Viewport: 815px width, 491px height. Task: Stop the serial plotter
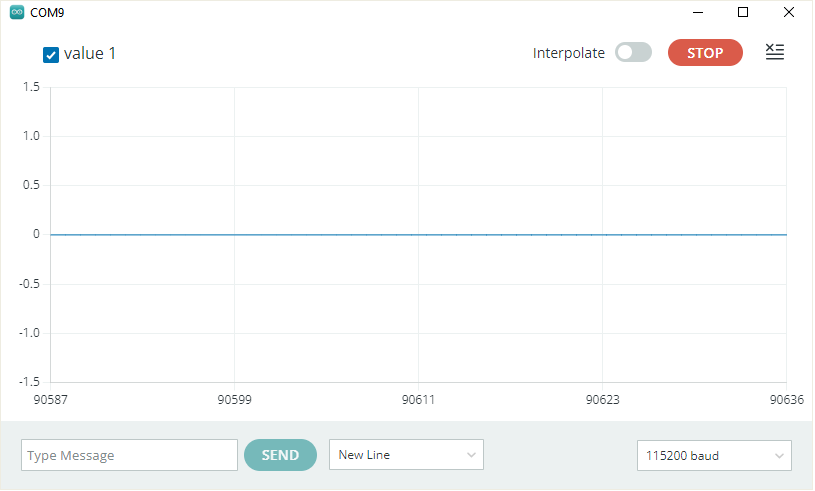point(705,52)
